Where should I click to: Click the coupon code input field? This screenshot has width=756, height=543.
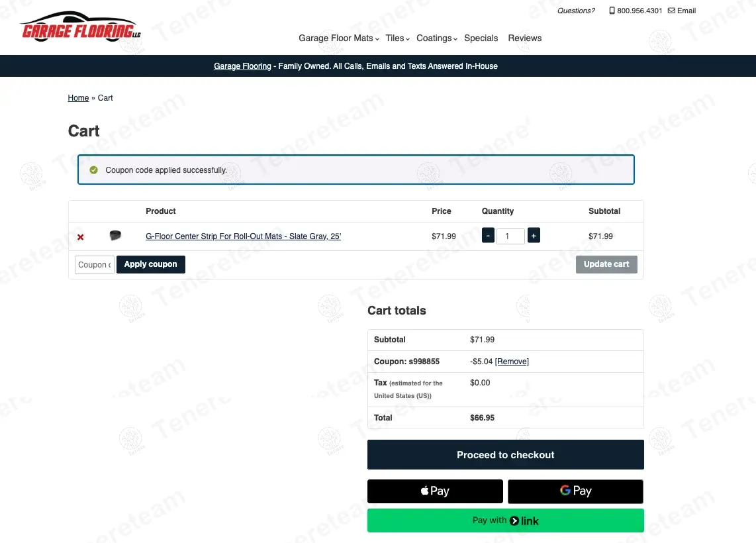(x=95, y=265)
